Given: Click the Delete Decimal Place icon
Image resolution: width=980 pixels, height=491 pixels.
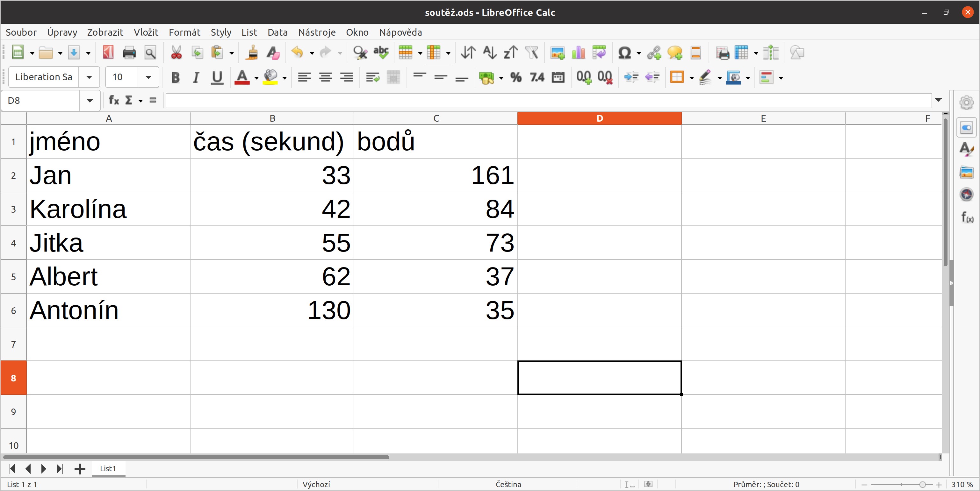Looking at the screenshot, I should (605, 78).
